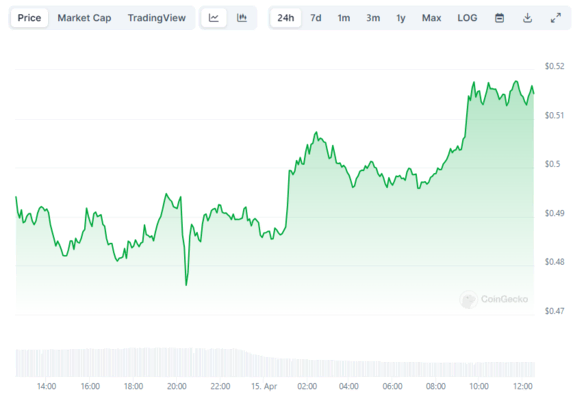Click the $0.49 price axis label
The height and width of the screenshot is (394, 573).
tap(554, 213)
